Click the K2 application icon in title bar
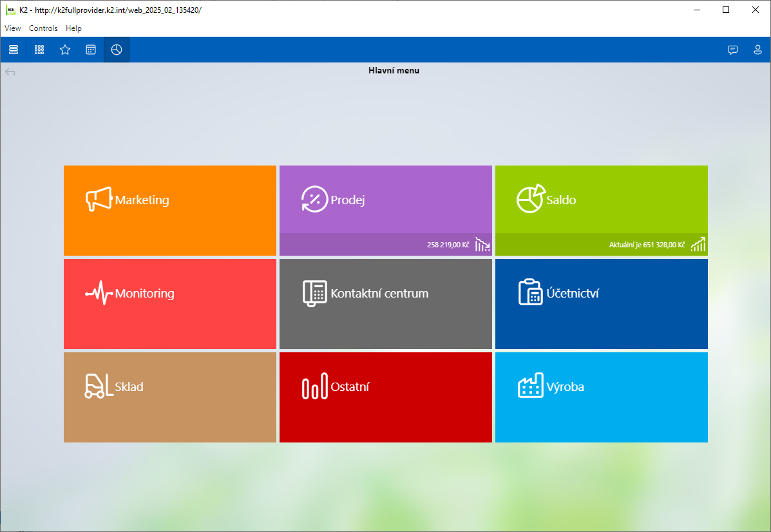This screenshot has width=771, height=532. [10, 10]
